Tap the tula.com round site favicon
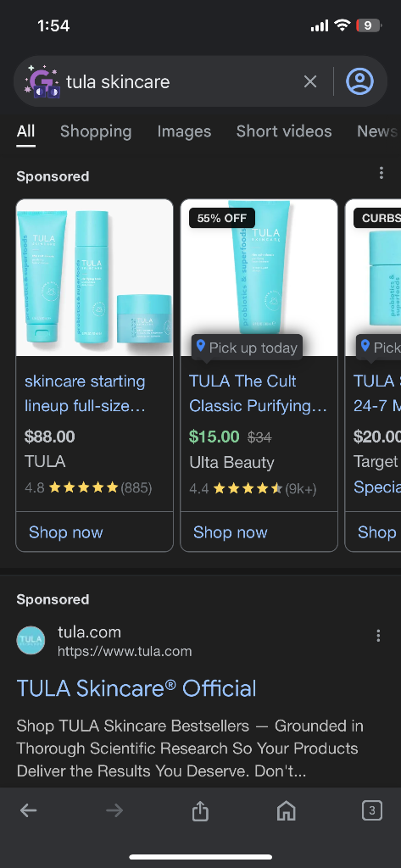 pyautogui.click(x=31, y=641)
